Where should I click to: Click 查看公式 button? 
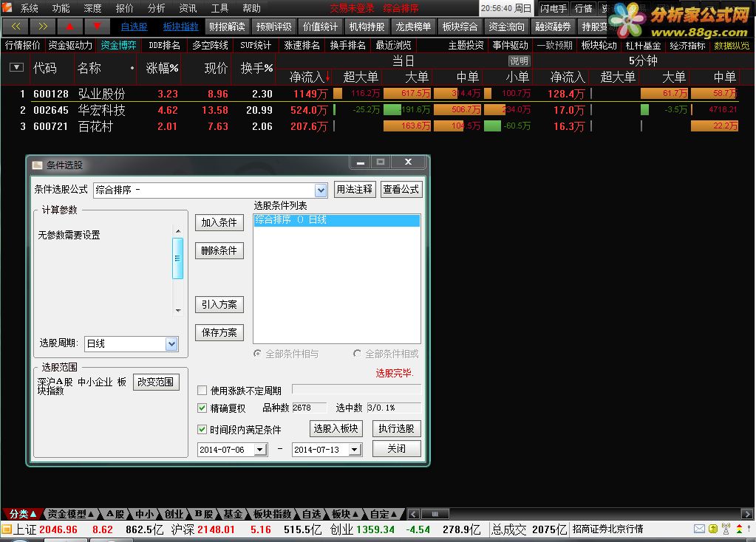401,189
